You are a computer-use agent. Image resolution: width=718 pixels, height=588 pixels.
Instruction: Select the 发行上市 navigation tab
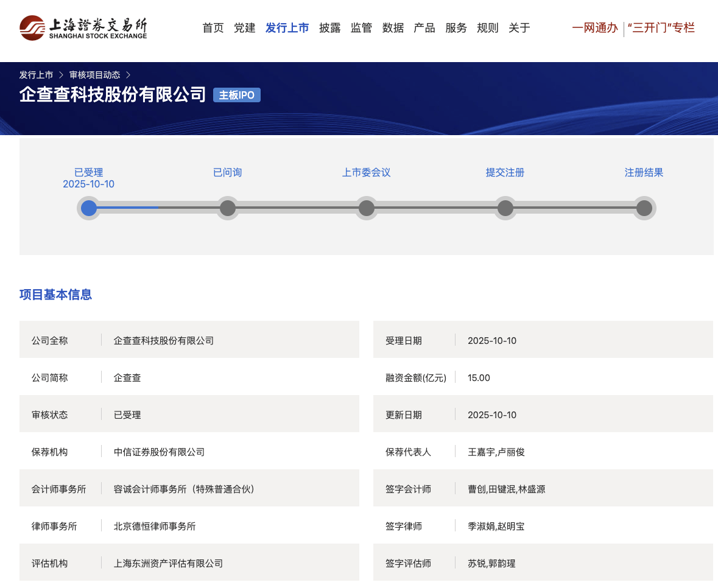287,28
